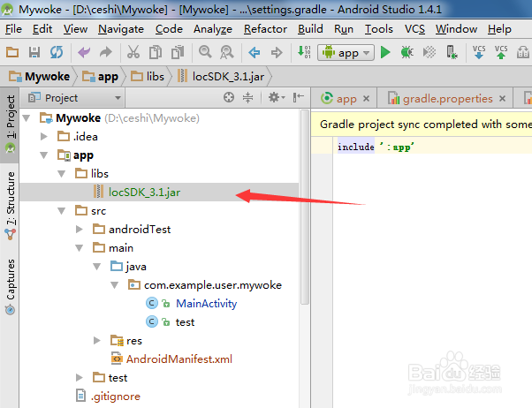This screenshot has height=408, width=532.
Task: Click the Synchronize refresh icon
Action: 57,53
